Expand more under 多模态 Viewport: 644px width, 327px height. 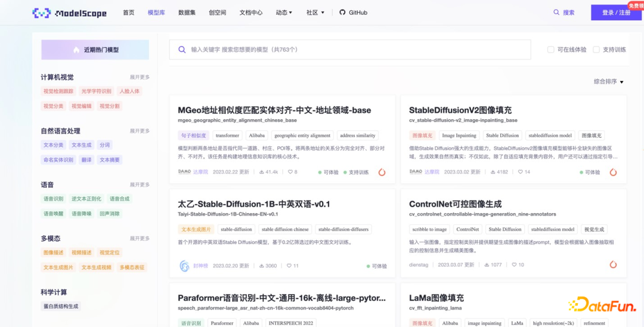140,238
